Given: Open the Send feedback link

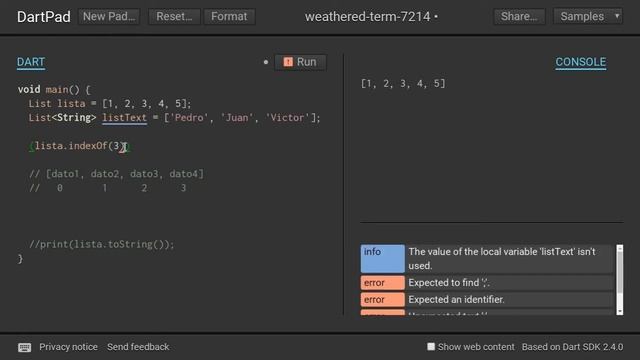Looking at the screenshot, I should (x=138, y=347).
